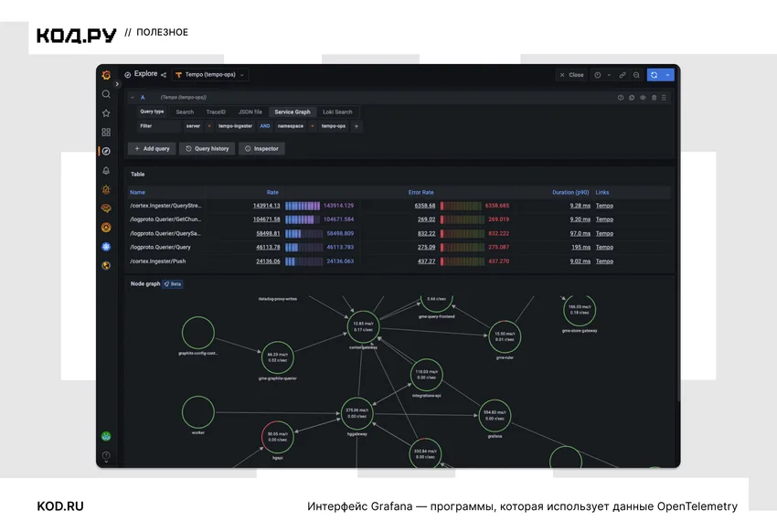Sort table by Duration (p90) header
The height and width of the screenshot is (532, 777).
(x=570, y=192)
